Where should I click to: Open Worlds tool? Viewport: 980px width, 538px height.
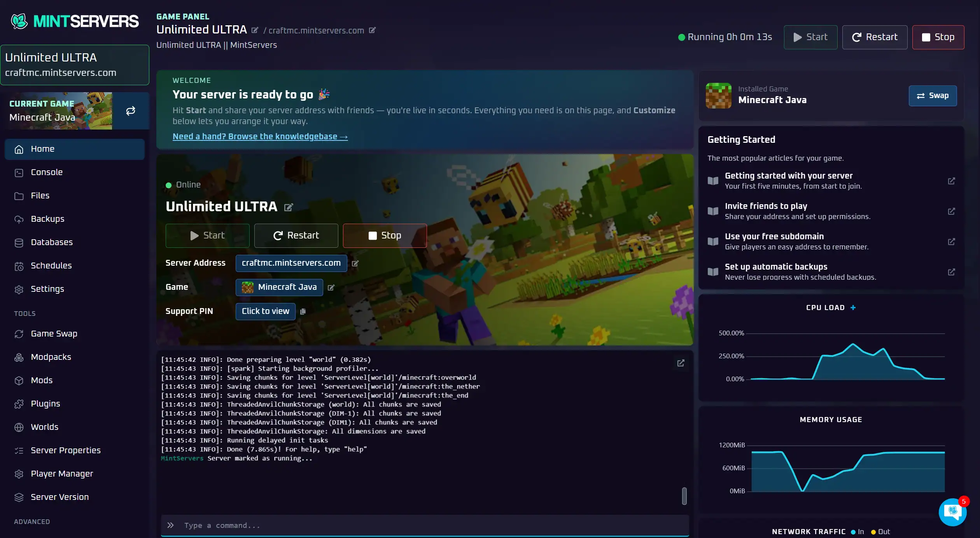click(75, 427)
